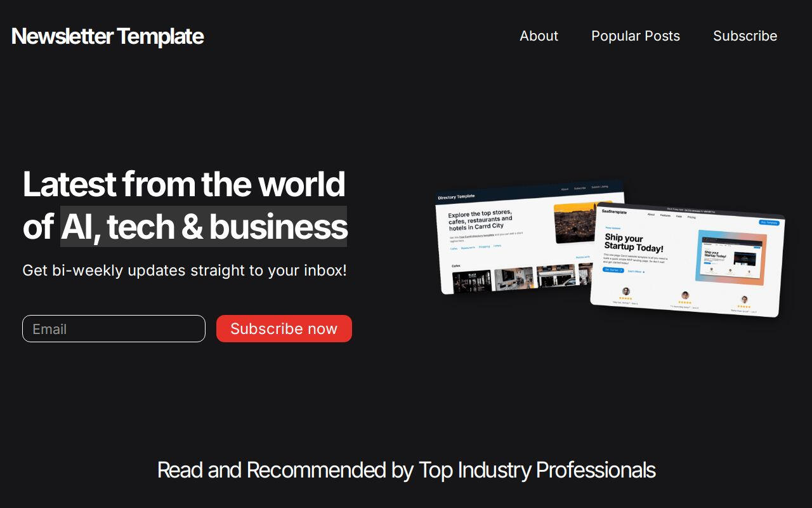The width and height of the screenshot is (812, 508).
Task: Click the middle reviewer avatar in SaaS preview
Action: tap(685, 295)
